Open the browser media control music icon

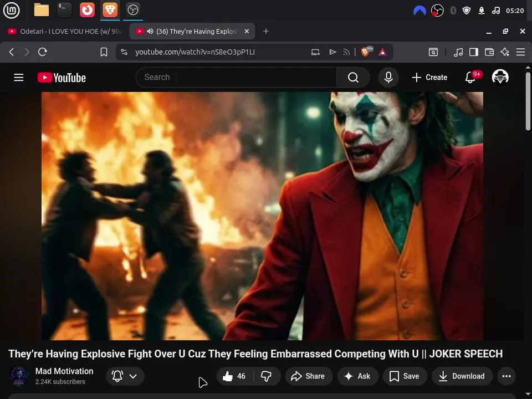click(x=458, y=52)
